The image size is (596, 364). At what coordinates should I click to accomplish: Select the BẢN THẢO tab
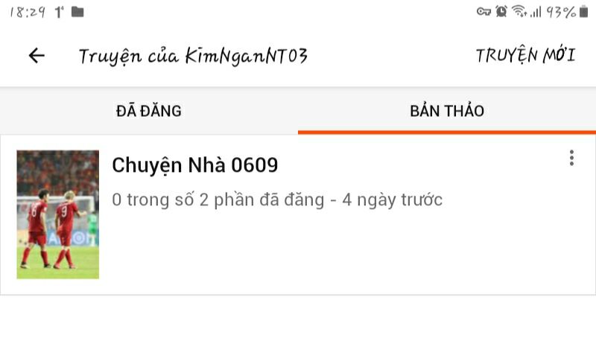click(x=447, y=111)
